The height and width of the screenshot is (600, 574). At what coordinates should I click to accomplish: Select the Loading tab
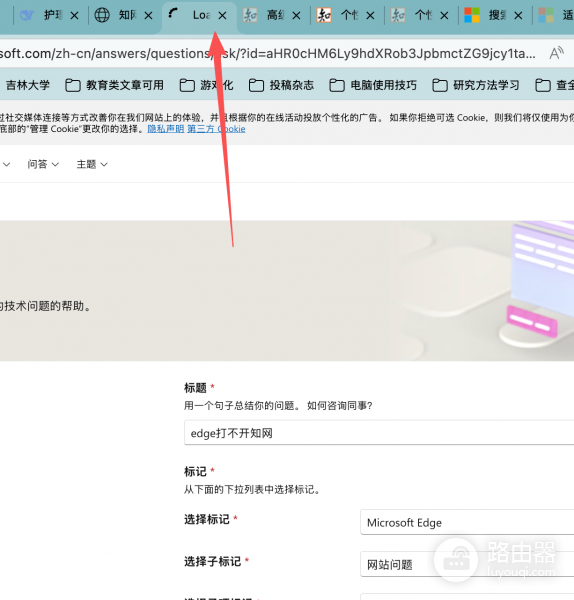[x=199, y=15]
